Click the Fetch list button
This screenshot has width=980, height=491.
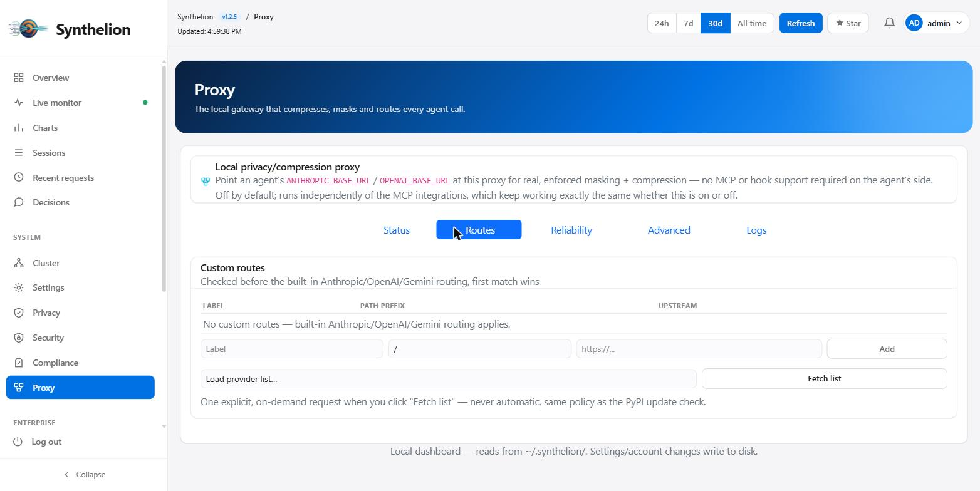tap(824, 379)
